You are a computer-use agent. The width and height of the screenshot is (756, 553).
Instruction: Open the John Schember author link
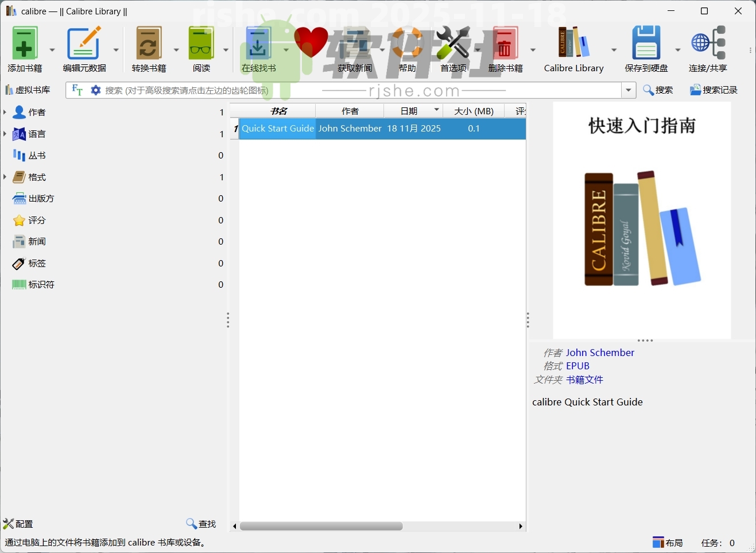tap(600, 352)
